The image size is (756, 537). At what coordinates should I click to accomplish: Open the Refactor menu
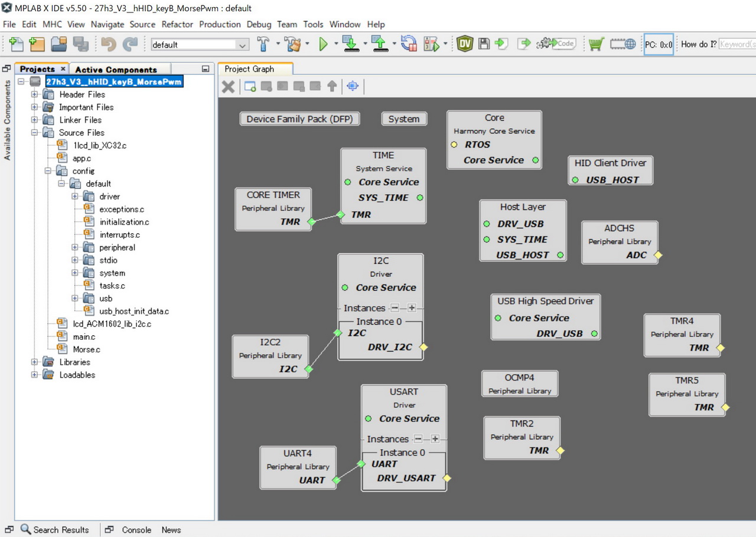pyautogui.click(x=177, y=24)
